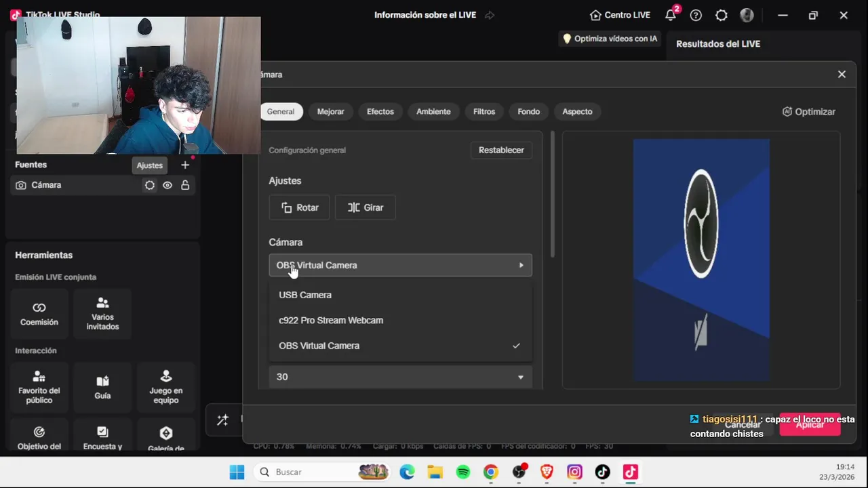Image resolution: width=868 pixels, height=488 pixels.
Task: Open the help question mark icon
Action: pyautogui.click(x=696, y=15)
